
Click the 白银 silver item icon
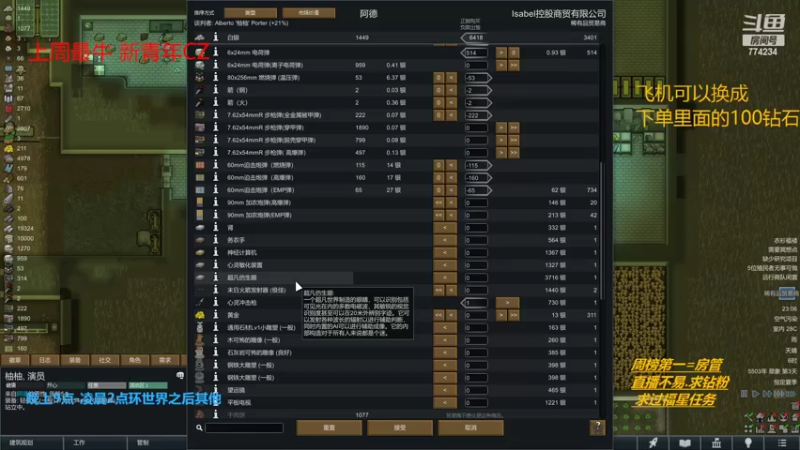[x=200, y=37]
